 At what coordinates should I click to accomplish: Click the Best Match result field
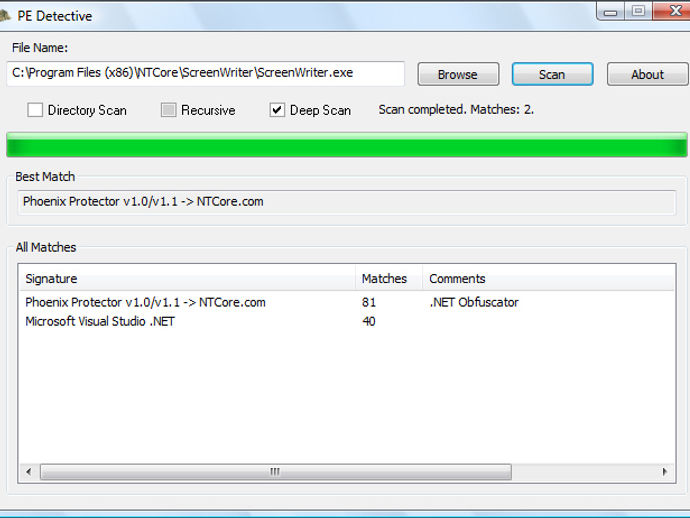347,202
